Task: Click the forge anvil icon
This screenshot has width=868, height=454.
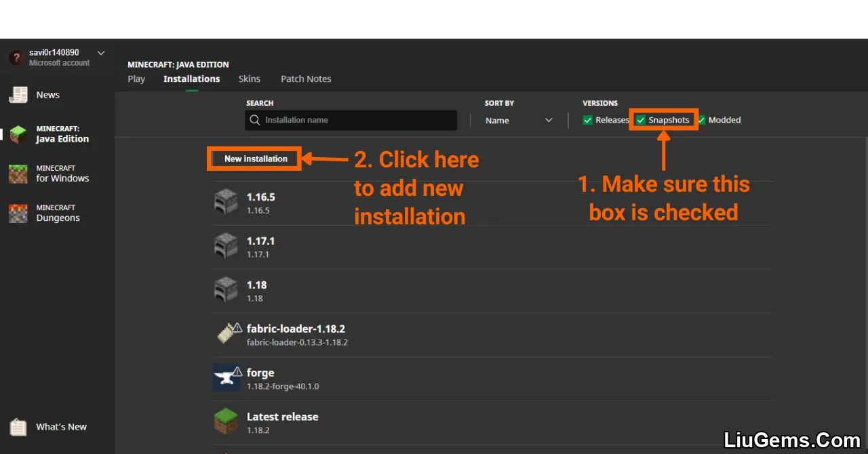Action: 226,377
